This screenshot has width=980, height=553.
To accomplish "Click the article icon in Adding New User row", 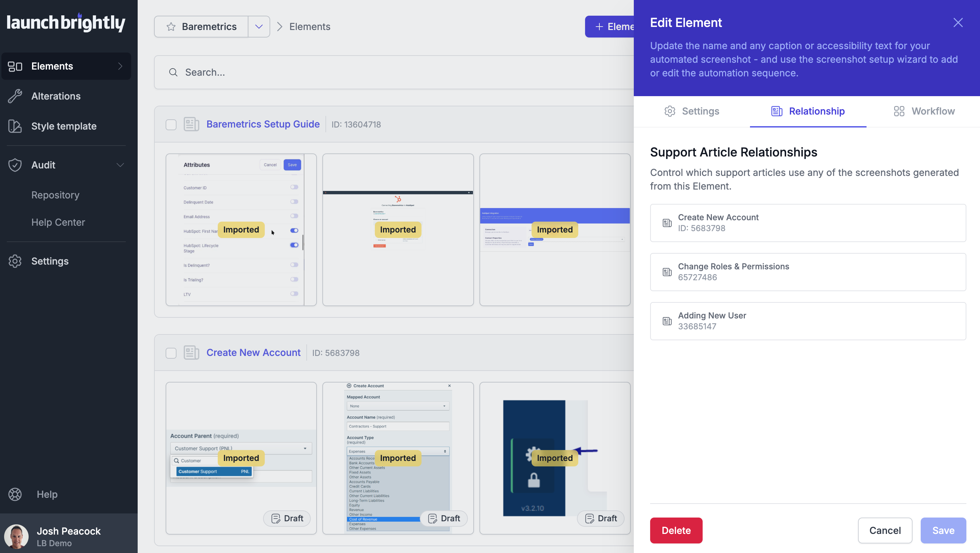I will pos(667,321).
